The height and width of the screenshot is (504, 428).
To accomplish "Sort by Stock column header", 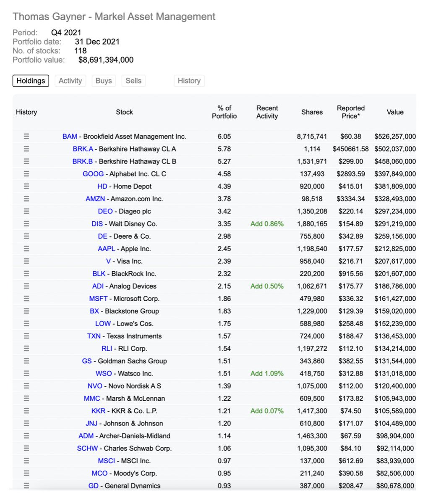I will click(124, 112).
